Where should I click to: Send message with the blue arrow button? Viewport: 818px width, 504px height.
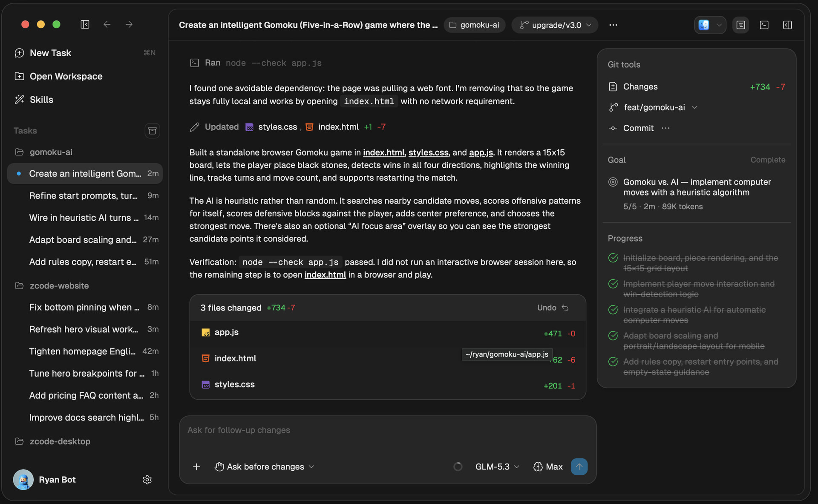tap(579, 467)
